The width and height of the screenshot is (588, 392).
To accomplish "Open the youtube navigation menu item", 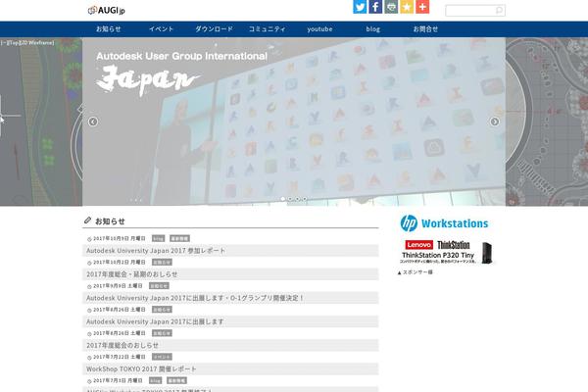I will 319,28.
